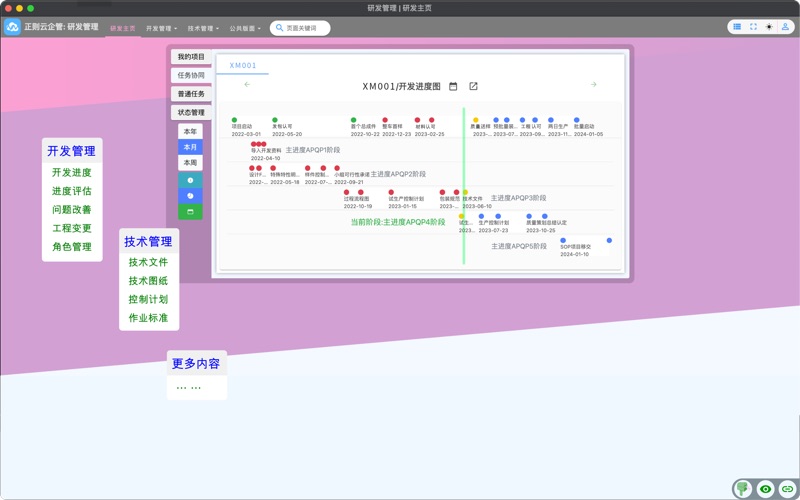
Task: Open the 进度评估 link
Action: tap(72, 192)
